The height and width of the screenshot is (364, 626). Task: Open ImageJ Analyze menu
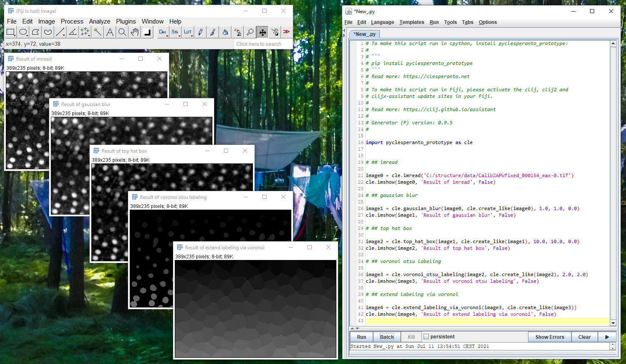click(x=100, y=21)
